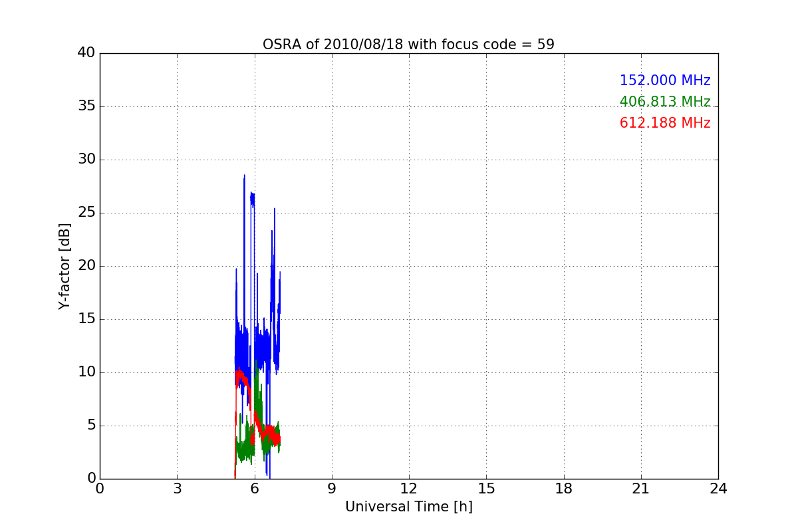Click the y-axis tick label 10

click(x=86, y=372)
